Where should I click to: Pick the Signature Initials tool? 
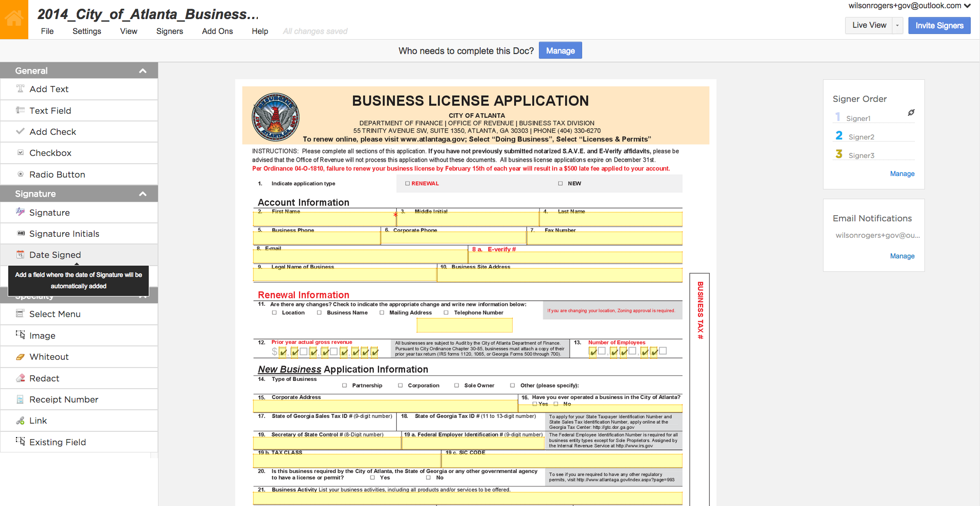point(64,233)
